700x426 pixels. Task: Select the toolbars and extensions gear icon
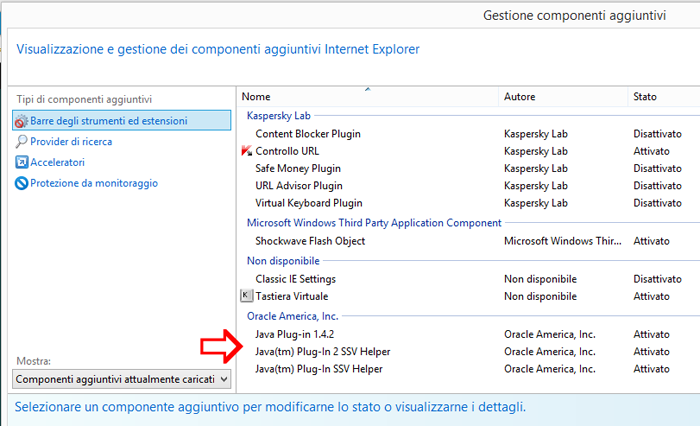(x=21, y=121)
